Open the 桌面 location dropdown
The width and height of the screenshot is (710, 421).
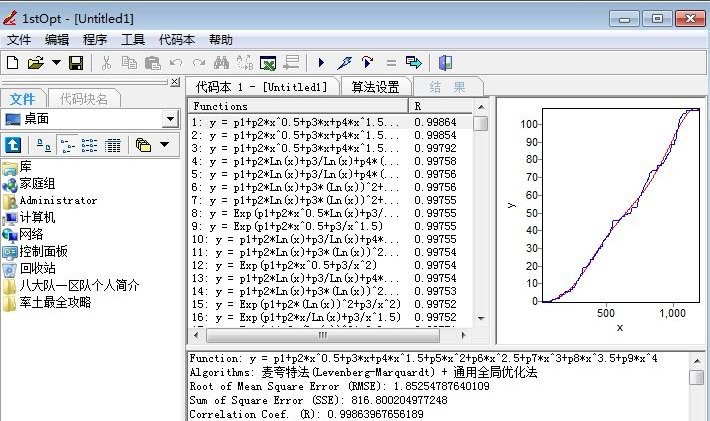[170, 120]
